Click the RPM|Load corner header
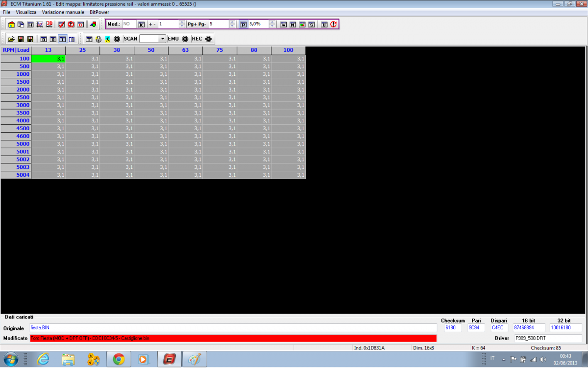 [16, 50]
